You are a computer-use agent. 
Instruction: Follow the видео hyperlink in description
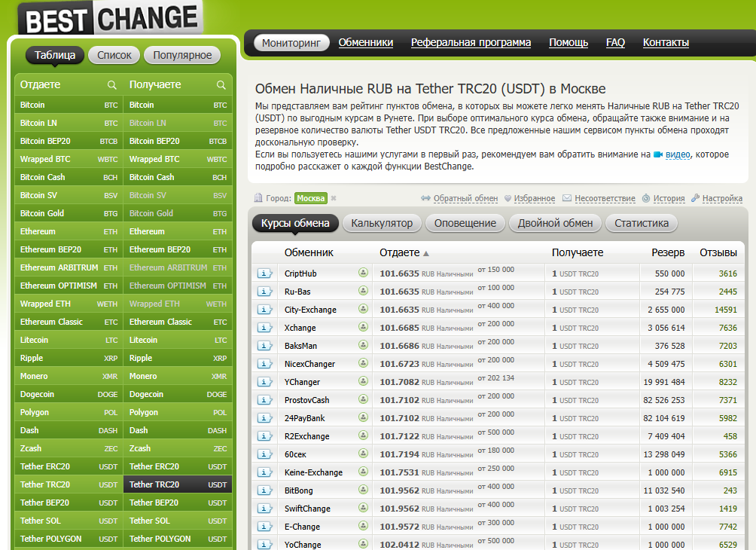(x=678, y=154)
